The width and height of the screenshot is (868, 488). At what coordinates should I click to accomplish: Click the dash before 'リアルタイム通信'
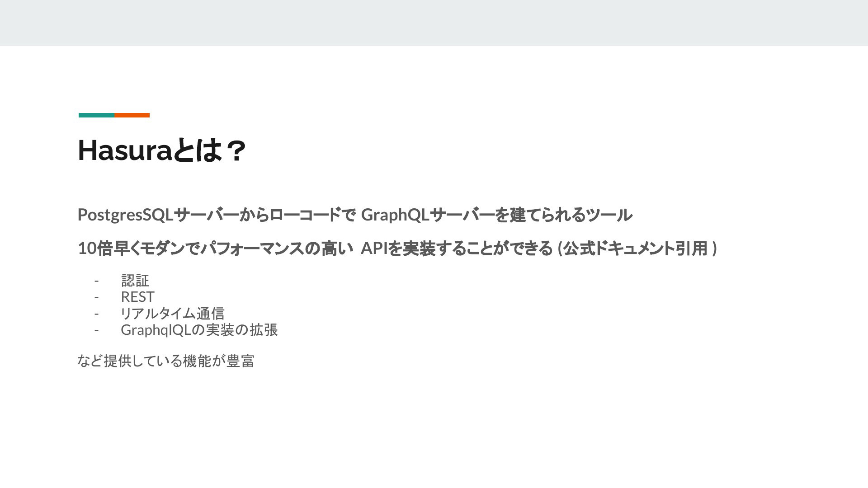[96, 314]
